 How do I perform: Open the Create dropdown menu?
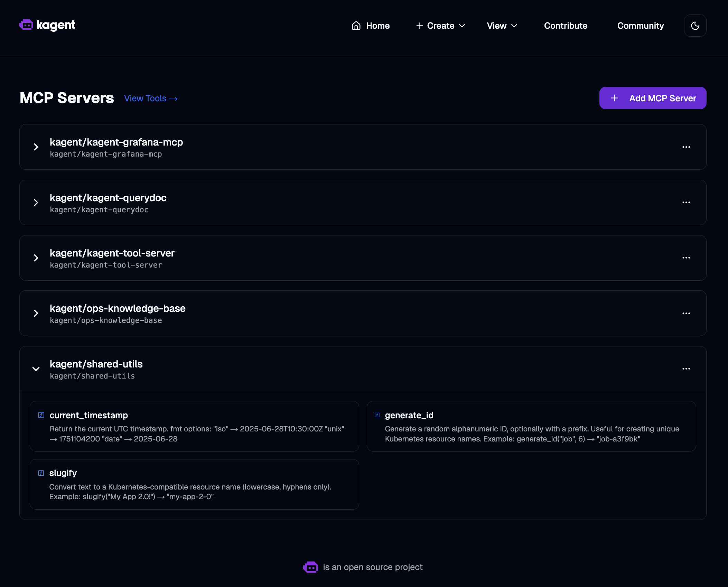[441, 26]
